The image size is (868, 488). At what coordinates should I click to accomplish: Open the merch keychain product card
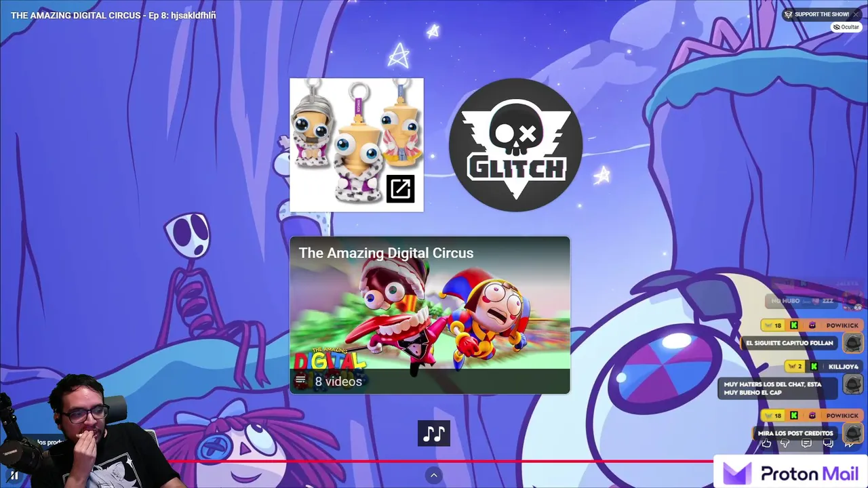pos(357,145)
